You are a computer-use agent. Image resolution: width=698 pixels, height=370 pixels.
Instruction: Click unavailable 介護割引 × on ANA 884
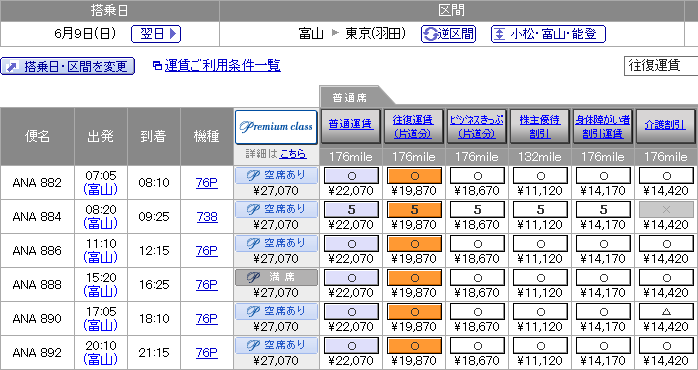point(666,210)
